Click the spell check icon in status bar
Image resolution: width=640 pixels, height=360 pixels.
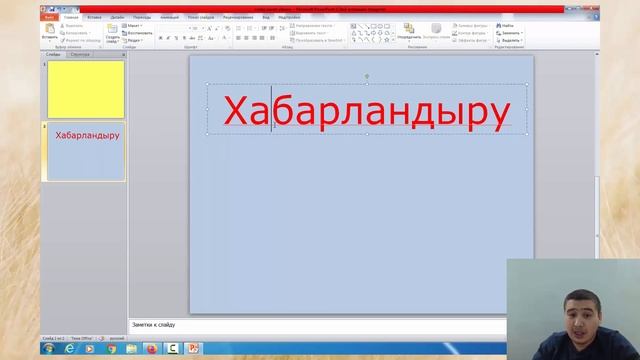pos(101,338)
